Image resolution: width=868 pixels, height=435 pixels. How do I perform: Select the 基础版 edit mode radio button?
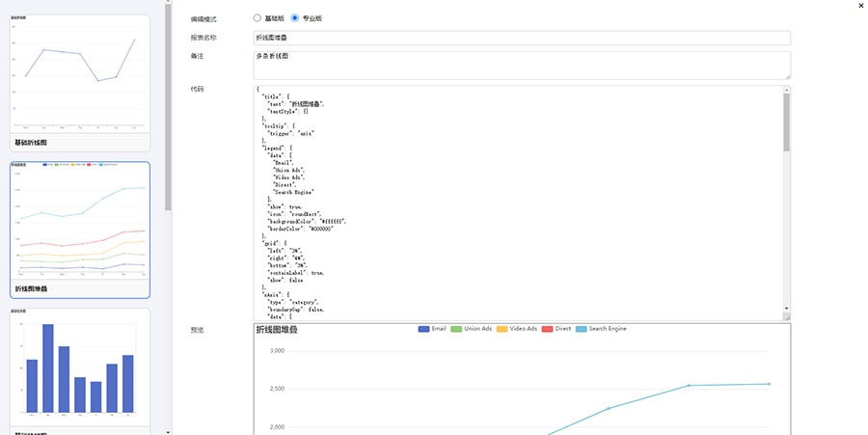(x=257, y=18)
